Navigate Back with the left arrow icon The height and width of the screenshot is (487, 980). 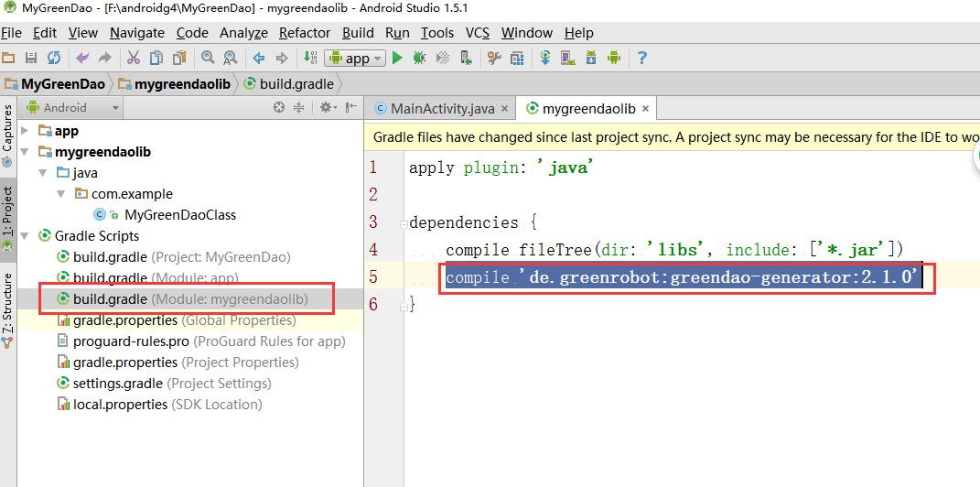[x=259, y=59]
